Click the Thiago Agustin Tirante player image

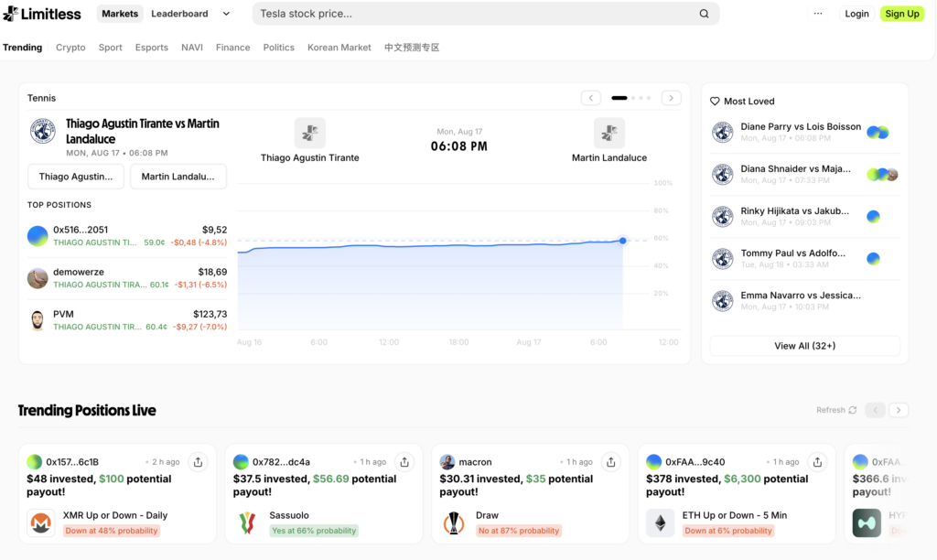click(309, 133)
